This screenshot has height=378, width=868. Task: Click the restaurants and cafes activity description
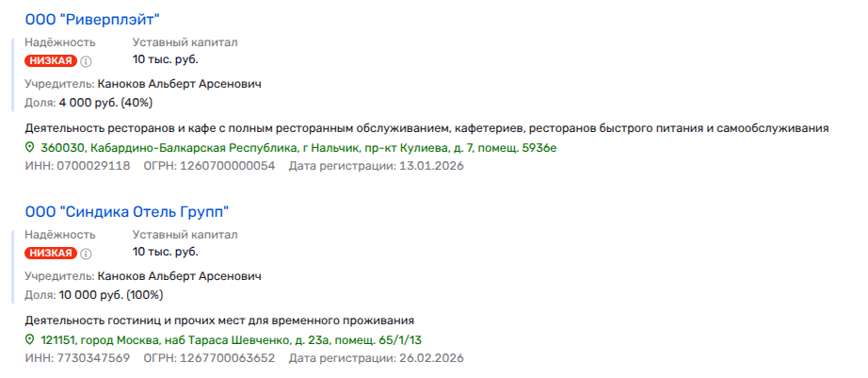(426, 128)
